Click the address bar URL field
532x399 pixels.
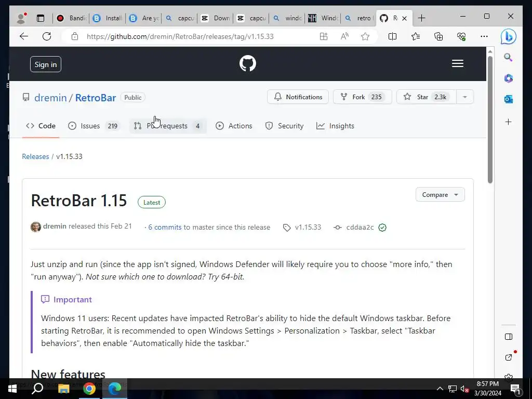(180, 36)
